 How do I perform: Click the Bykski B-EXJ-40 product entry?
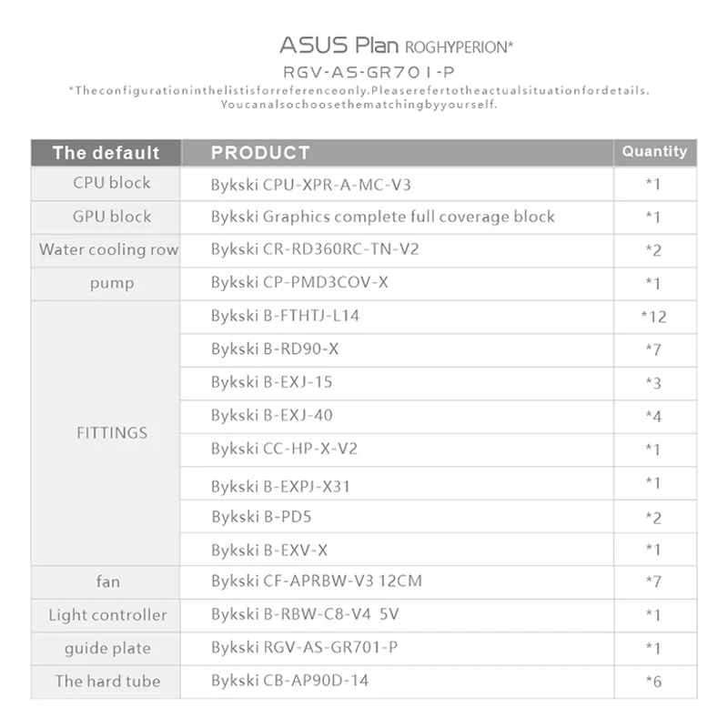[x=272, y=415]
